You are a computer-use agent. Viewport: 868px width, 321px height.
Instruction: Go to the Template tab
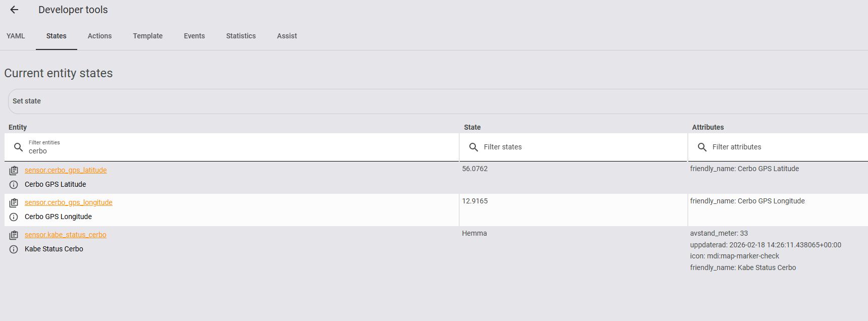click(x=147, y=36)
